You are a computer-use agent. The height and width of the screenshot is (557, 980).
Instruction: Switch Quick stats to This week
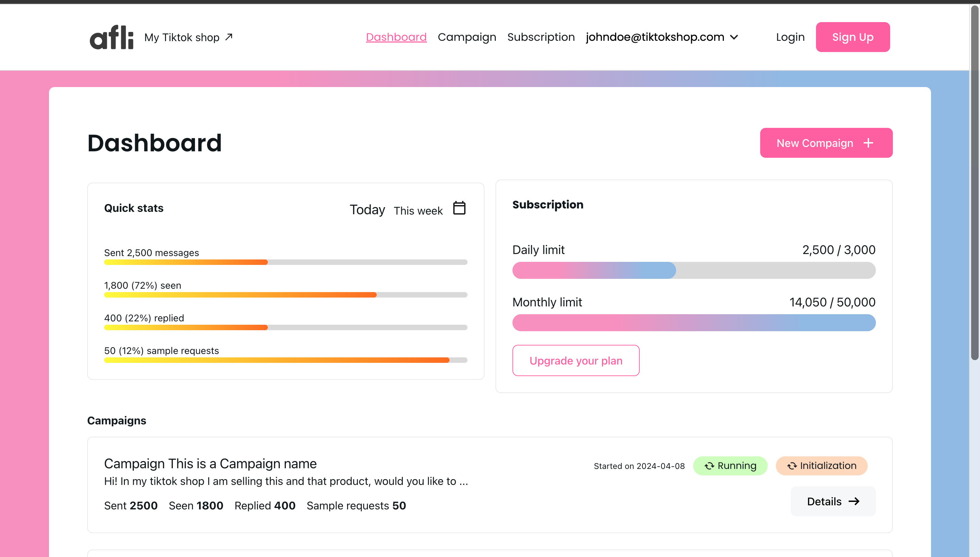[418, 210]
